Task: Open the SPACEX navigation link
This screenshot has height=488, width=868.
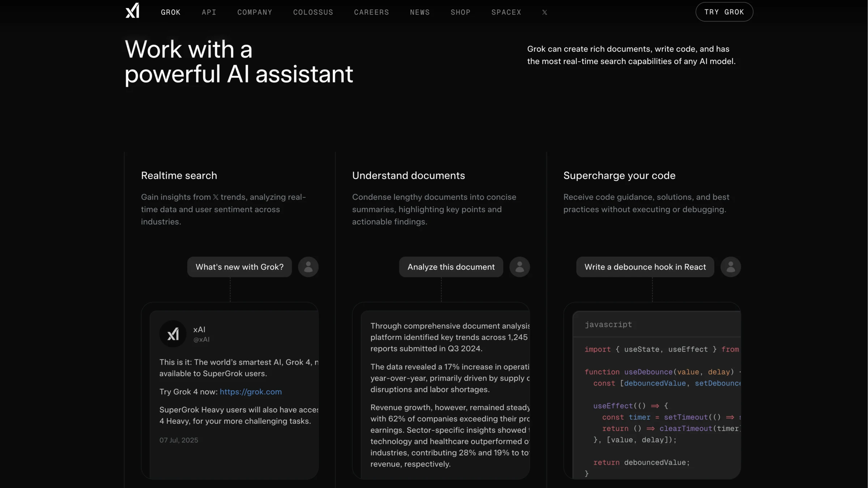Action: coord(506,12)
